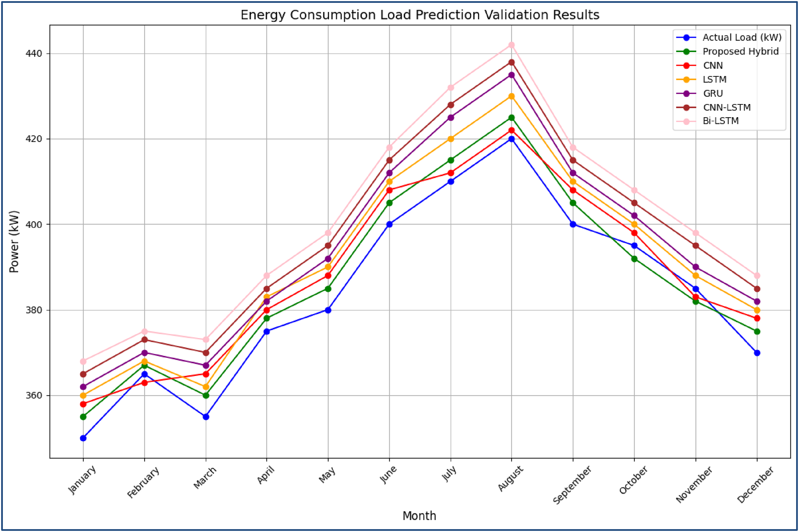
Task: Click the Actual Load (kW) legend entry
Action: pos(729,37)
